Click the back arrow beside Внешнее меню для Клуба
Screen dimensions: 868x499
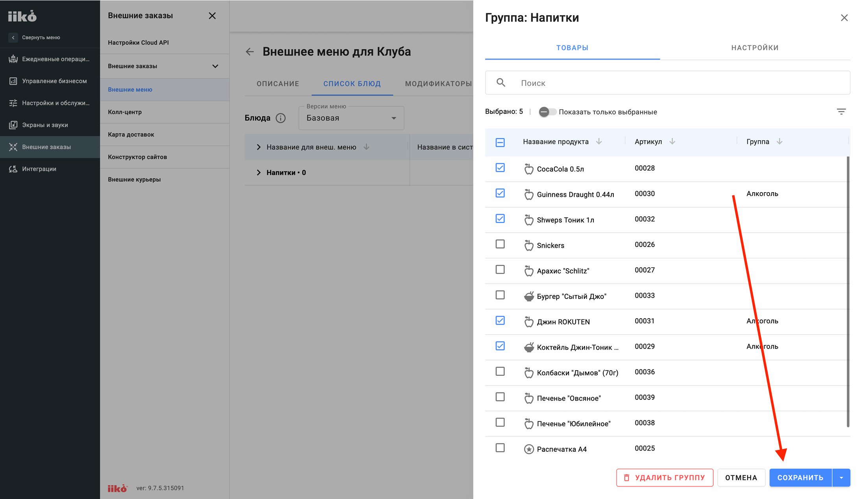tap(250, 52)
